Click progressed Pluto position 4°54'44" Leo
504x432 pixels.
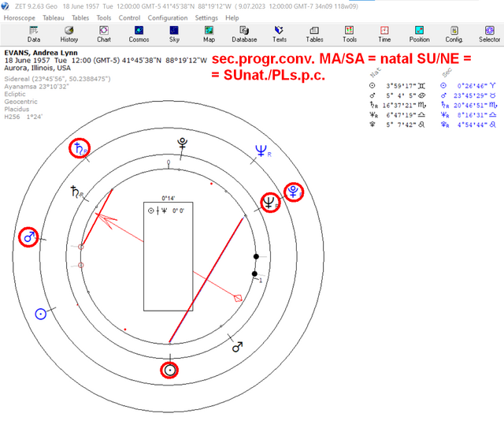[x=469, y=125]
